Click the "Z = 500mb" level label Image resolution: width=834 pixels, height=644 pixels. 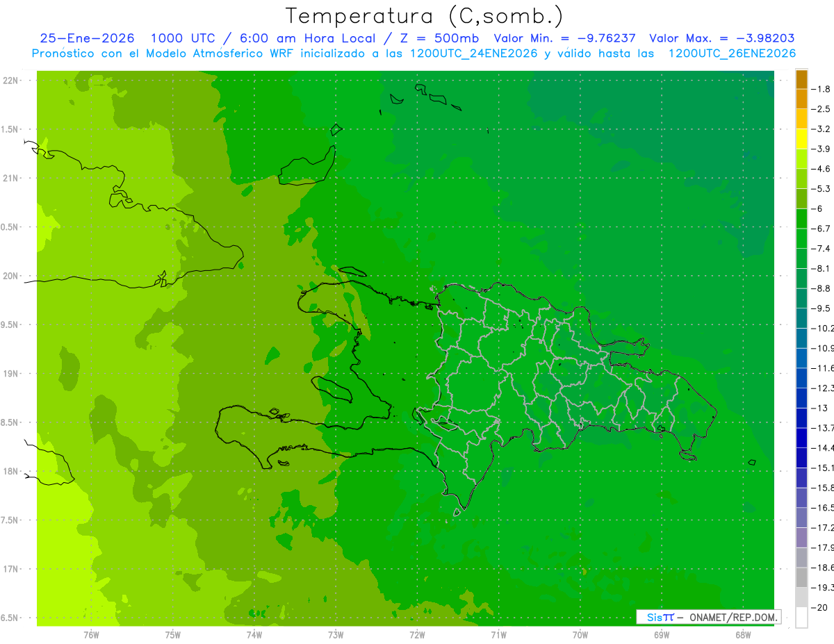pyautogui.click(x=439, y=38)
